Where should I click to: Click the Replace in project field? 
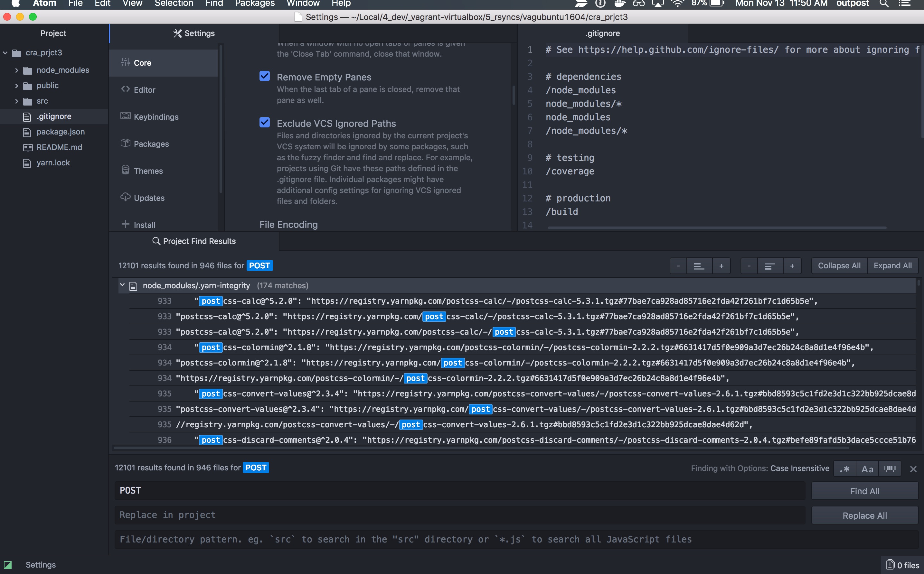(x=459, y=515)
